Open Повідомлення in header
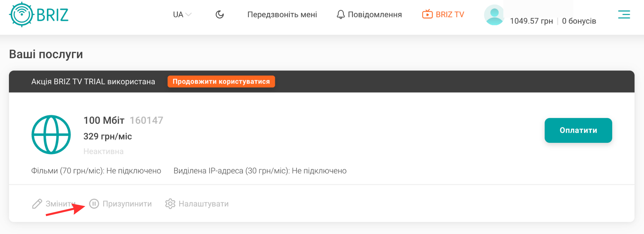 [375, 14]
